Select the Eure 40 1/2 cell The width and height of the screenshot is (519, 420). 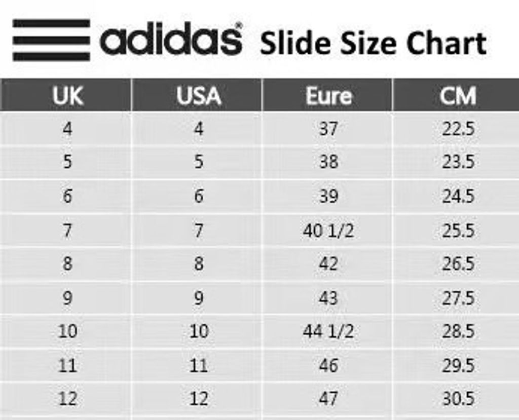(328, 231)
